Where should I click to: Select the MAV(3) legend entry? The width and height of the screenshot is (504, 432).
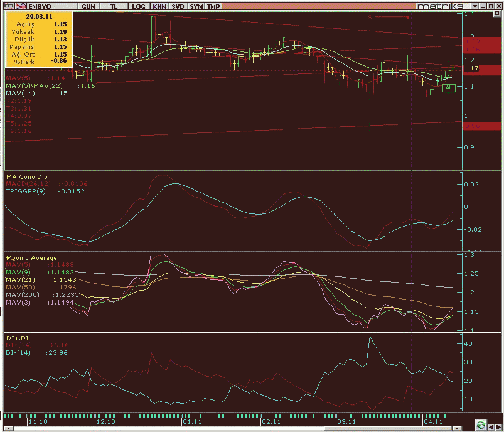coord(40,303)
